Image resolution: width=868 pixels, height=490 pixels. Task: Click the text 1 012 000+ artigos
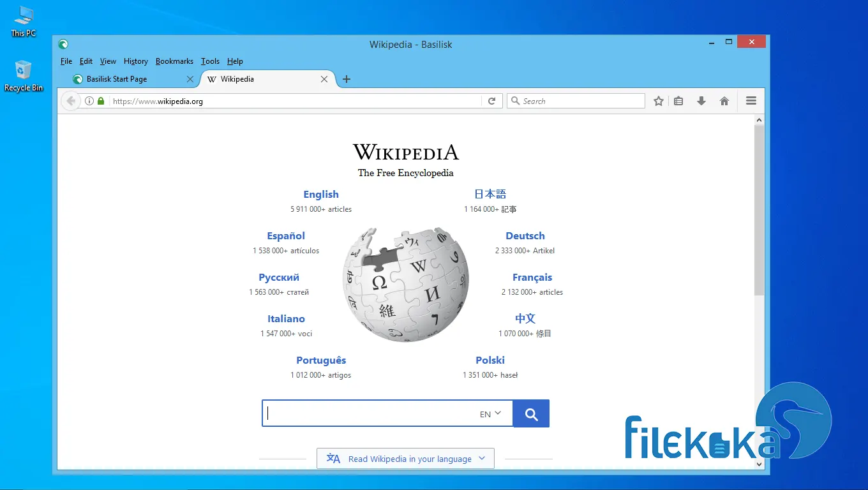pyautogui.click(x=321, y=375)
